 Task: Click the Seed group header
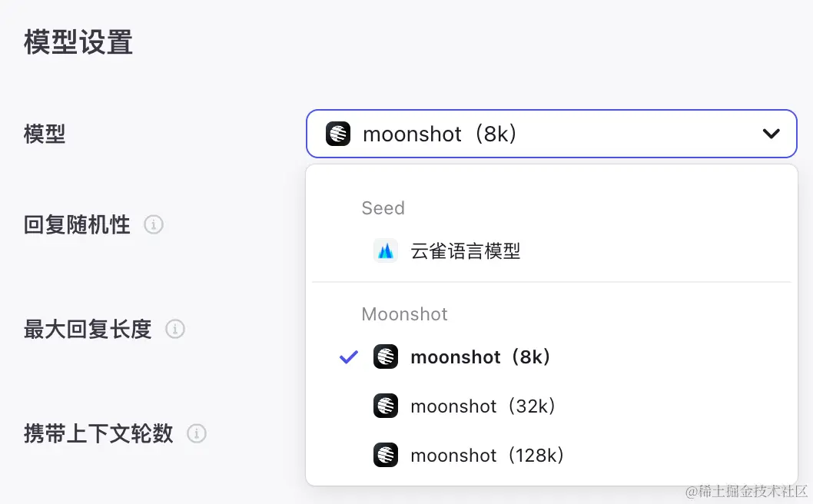click(383, 208)
